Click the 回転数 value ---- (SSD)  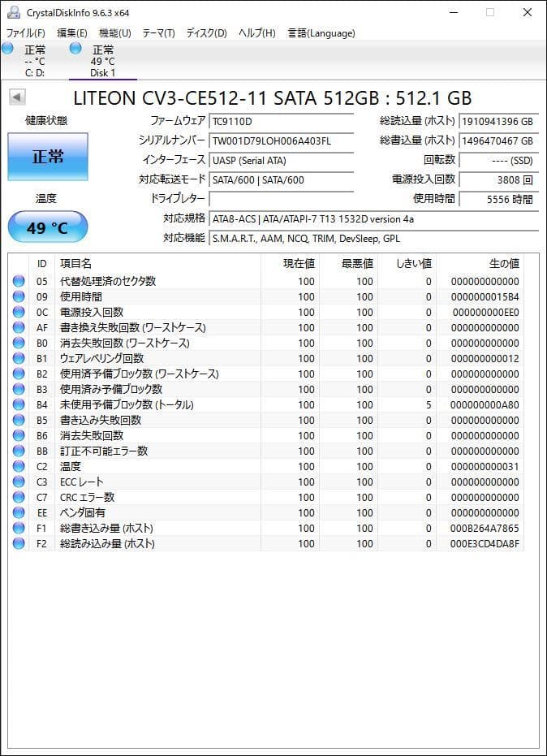click(x=498, y=161)
